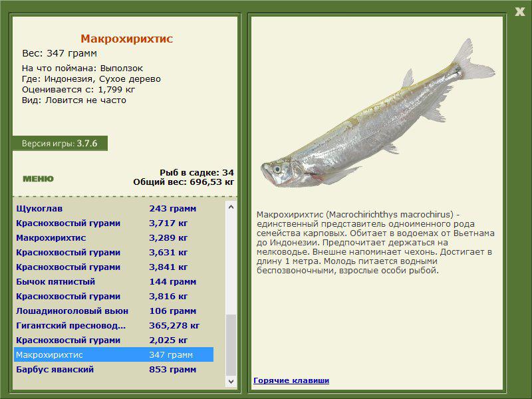Select Краснохвостый гурами 3,717 кг row
532x399 pixels.
[114, 223]
